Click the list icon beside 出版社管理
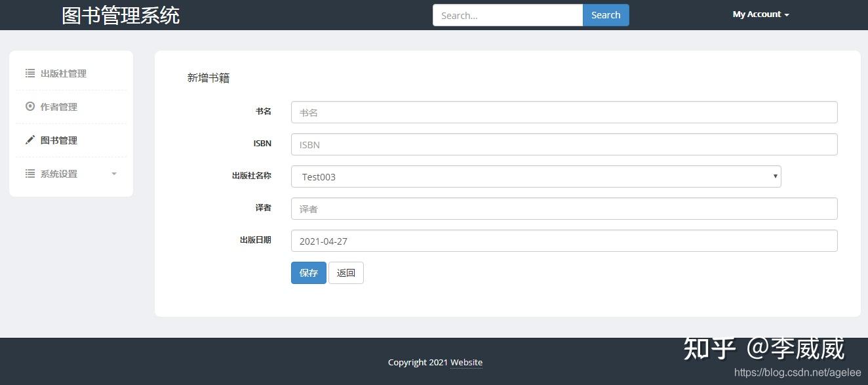The image size is (868, 385). coord(30,73)
